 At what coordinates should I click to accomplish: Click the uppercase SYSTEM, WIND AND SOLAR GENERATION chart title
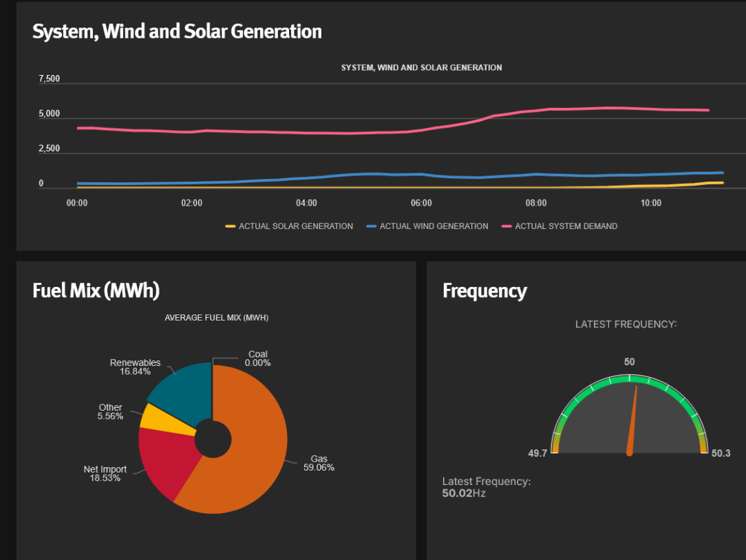point(422,68)
